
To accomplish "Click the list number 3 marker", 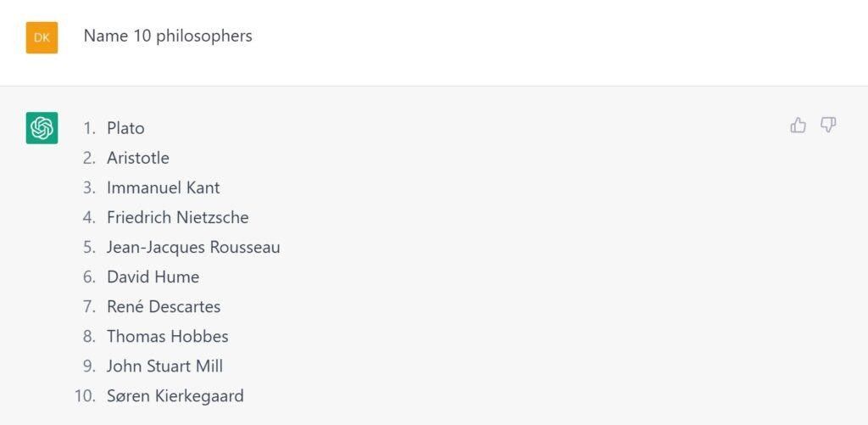I will (x=89, y=187).
